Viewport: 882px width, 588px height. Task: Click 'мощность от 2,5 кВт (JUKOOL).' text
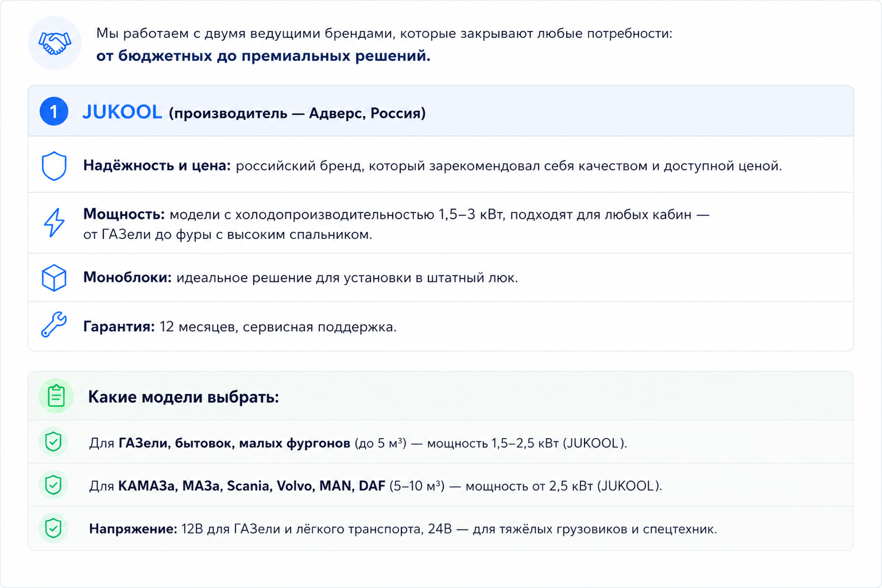click(x=564, y=486)
